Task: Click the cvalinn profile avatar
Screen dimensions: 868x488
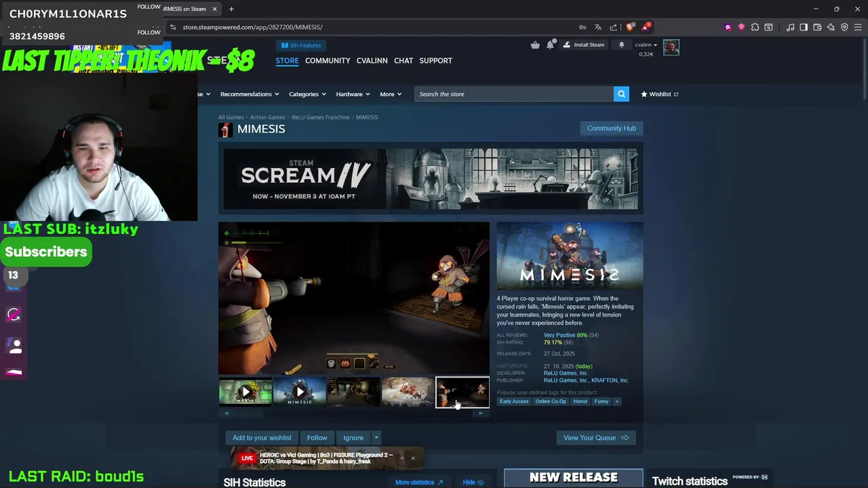Action: [671, 47]
